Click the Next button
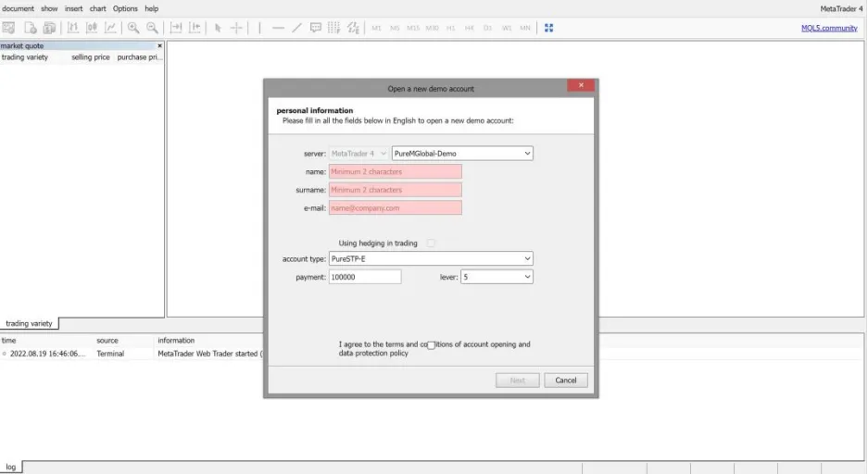 tap(518, 380)
